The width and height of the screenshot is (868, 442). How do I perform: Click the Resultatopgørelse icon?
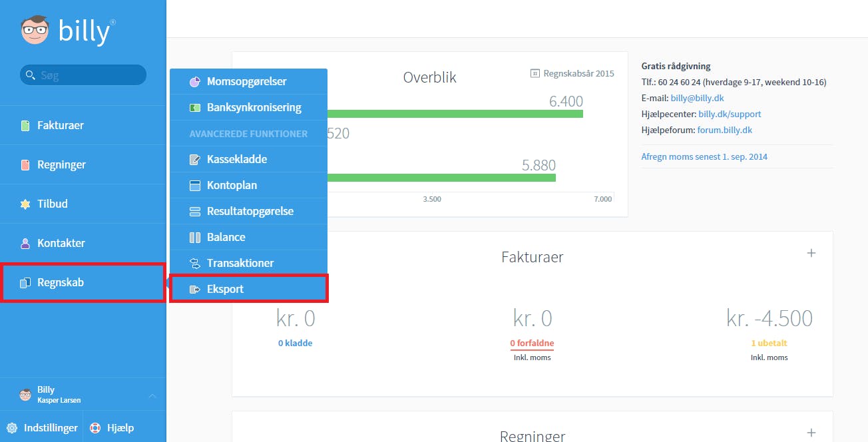pos(195,212)
